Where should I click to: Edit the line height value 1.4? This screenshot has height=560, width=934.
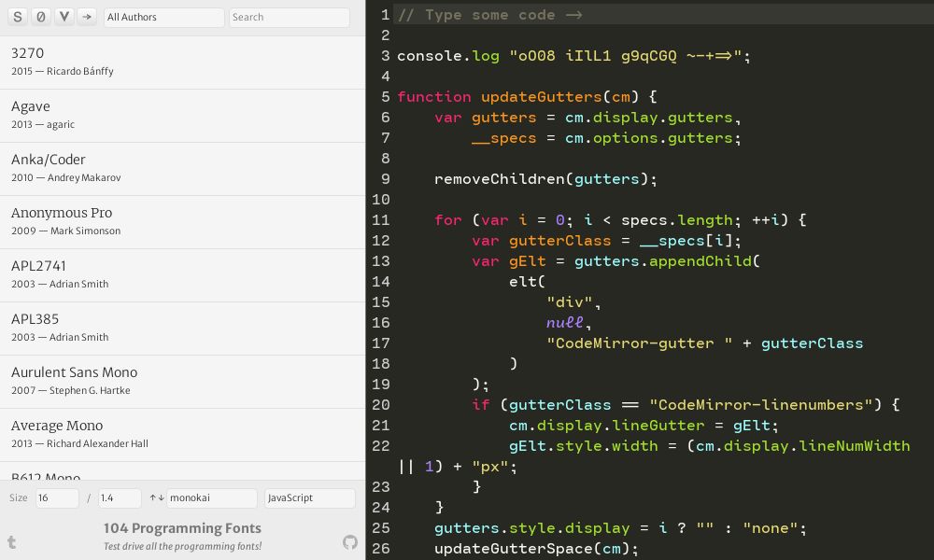(119, 497)
